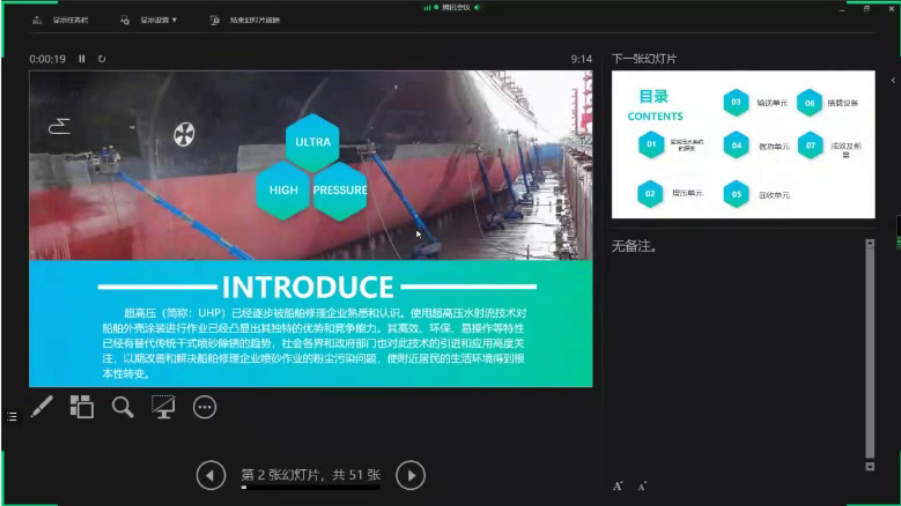Activate the zoom into slide magnifier
Screen dimensions: 901x506
coord(122,407)
